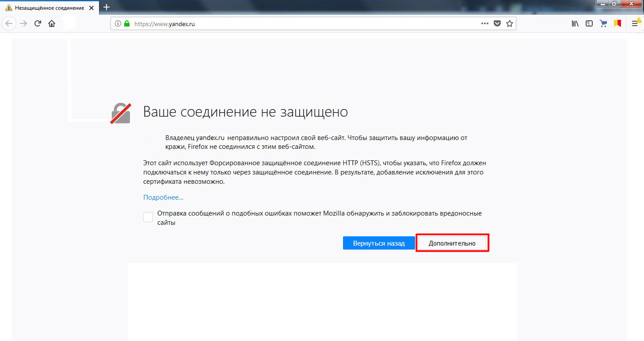Click the text 'Владелец yandex.ru'
Viewport: 644px width, 341px height.
coord(195,138)
